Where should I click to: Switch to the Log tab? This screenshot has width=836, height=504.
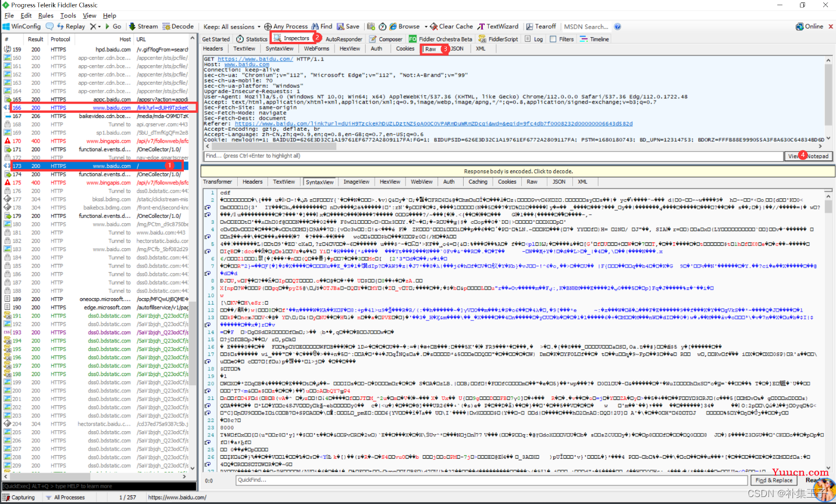click(534, 39)
